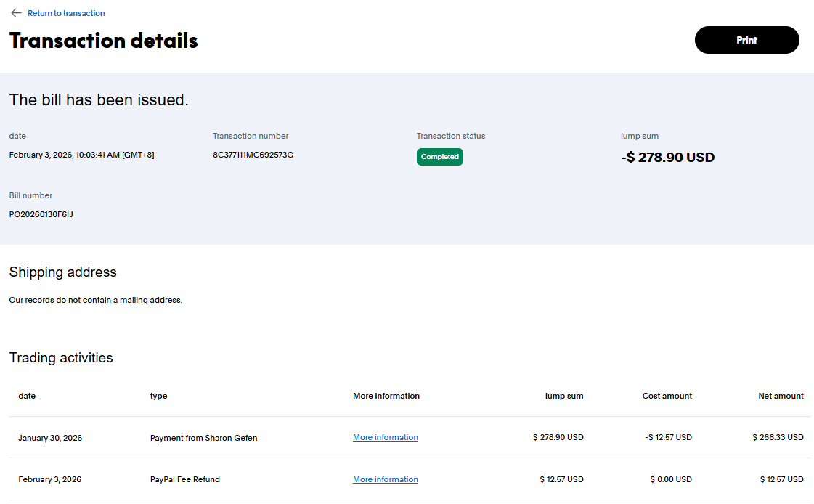Click the More information column header
Image resolution: width=814 pixels, height=504 pixels.
click(x=386, y=396)
